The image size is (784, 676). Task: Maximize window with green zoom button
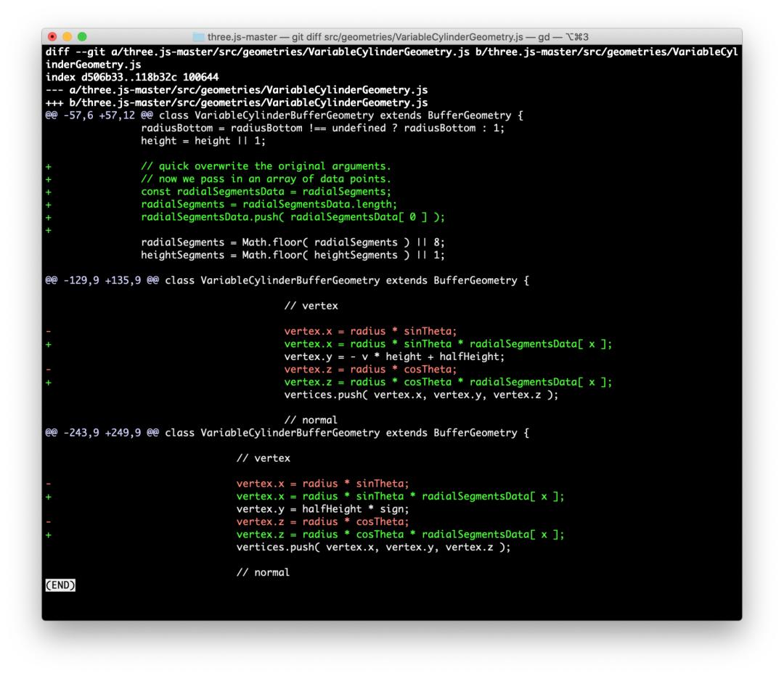pyautogui.click(x=82, y=36)
